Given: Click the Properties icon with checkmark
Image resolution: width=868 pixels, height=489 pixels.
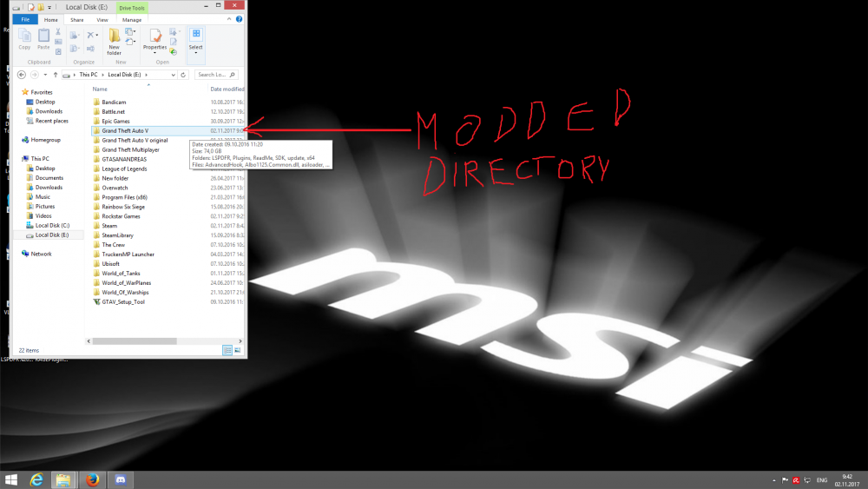Looking at the screenshot, I should coord(155,36).
